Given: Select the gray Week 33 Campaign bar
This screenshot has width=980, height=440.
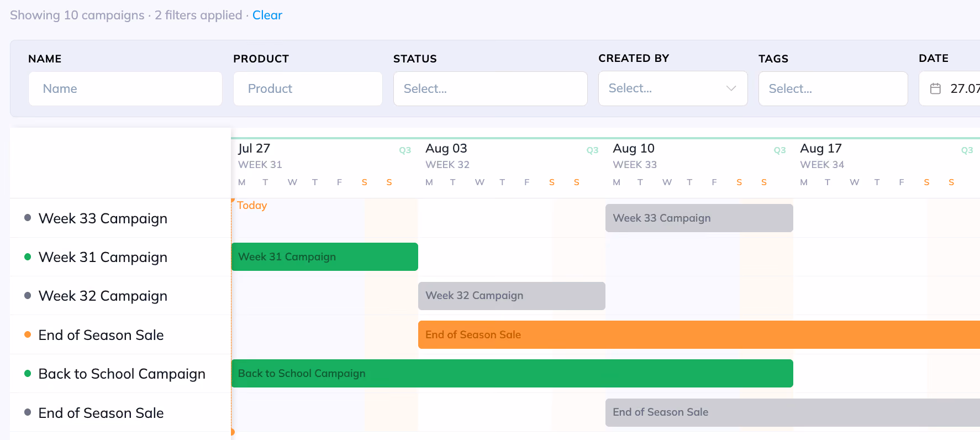Looking at the screenshot, I should pos(699,218).
